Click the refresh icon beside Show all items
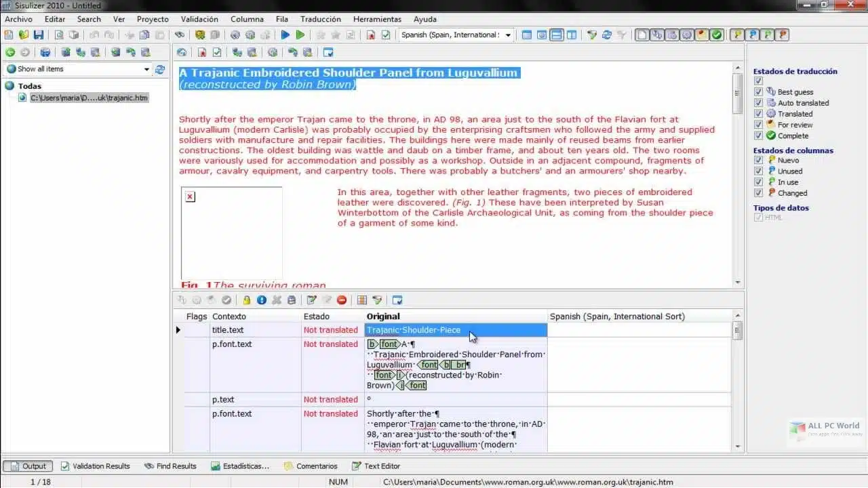 pos(160,69)
